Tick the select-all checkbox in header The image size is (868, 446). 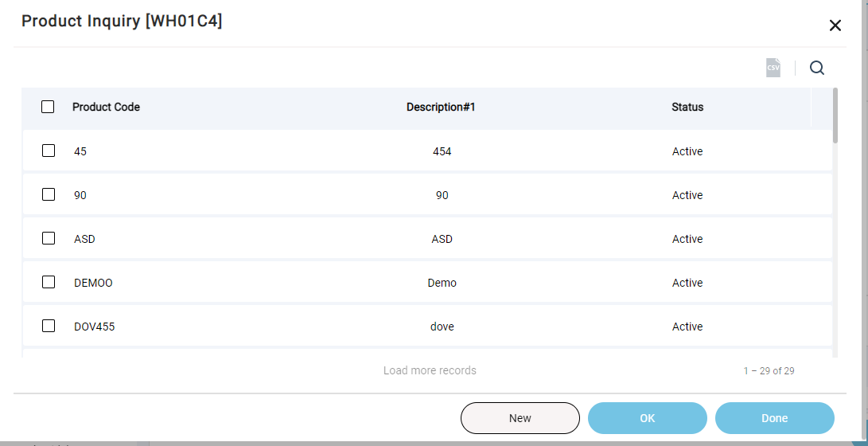pyautogui.click(x=48, y=107)
